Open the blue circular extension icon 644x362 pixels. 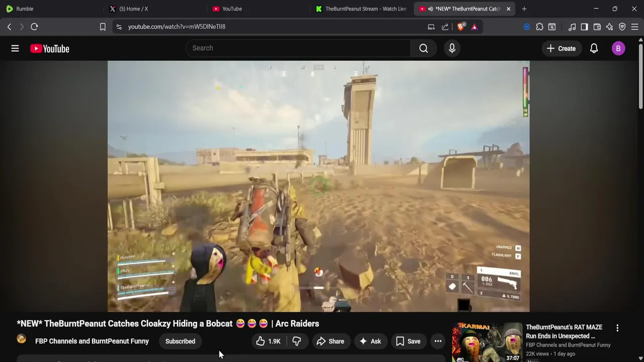click(527, 27)
